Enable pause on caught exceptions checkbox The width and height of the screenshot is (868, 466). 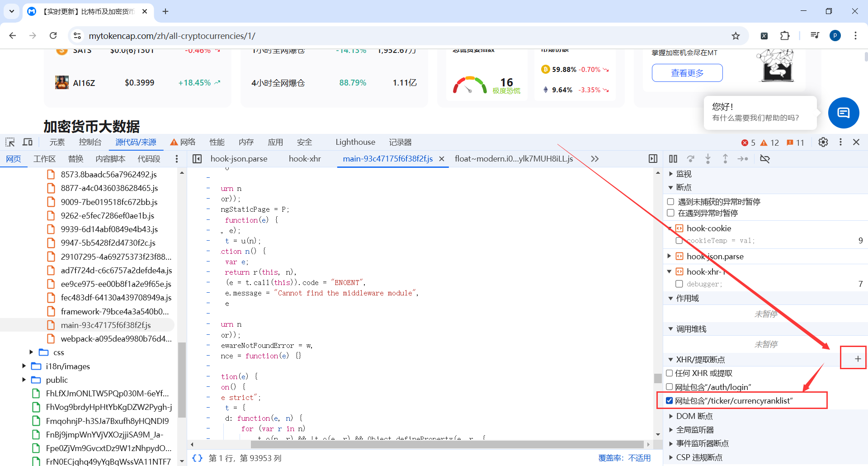[671, 213]
